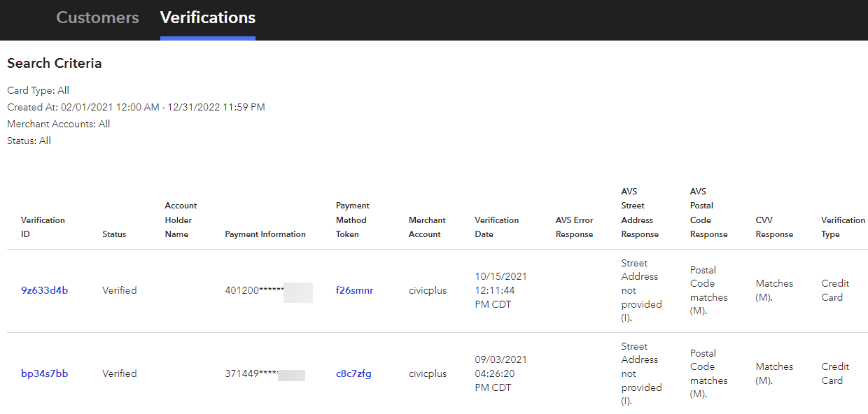Click the Status column header

[x=114, y=234]
